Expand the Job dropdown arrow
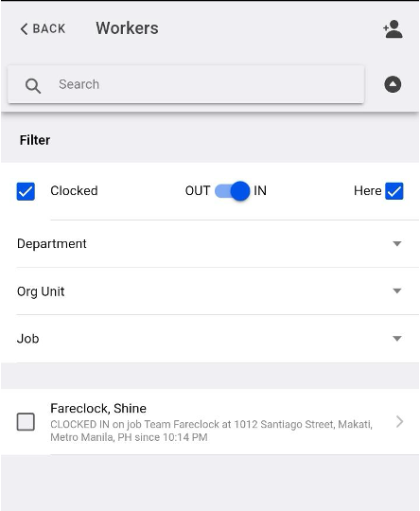 click(397, 339)
